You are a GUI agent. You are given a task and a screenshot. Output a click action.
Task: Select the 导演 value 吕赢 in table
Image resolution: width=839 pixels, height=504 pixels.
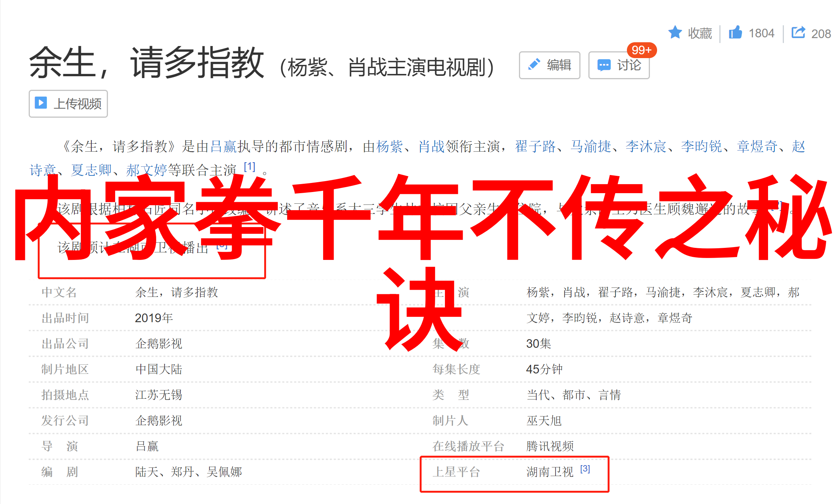pos(147,446)
